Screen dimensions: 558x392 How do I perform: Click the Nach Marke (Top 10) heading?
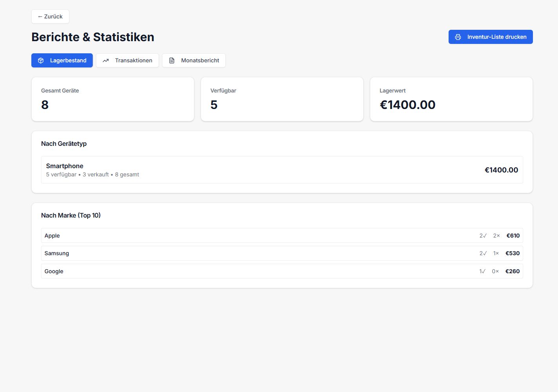[71, 215]
